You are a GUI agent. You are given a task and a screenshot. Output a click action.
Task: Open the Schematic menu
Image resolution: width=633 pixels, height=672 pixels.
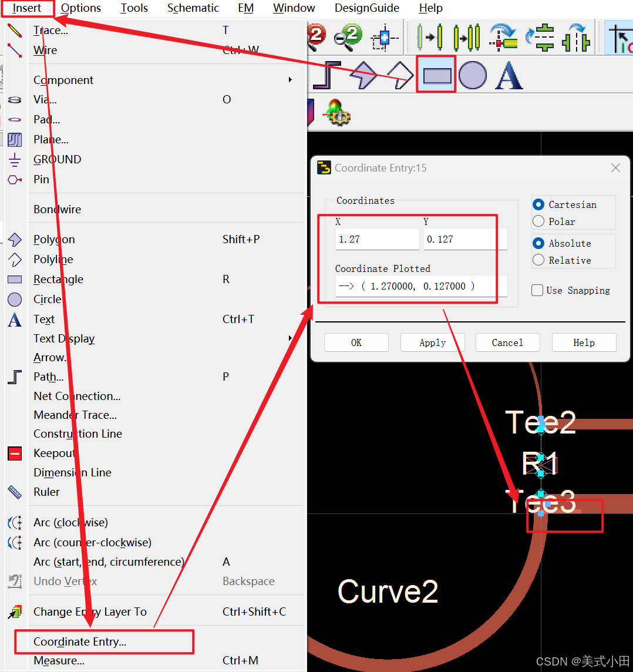(193, 8)
